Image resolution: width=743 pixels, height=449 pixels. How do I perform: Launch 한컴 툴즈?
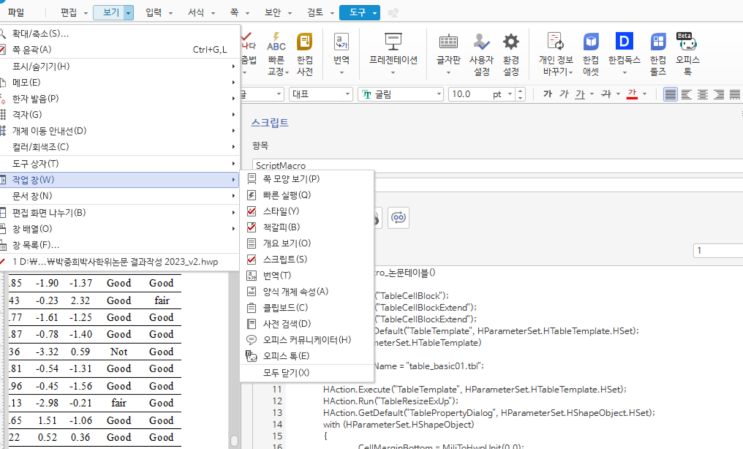click(x=658, y=53)
